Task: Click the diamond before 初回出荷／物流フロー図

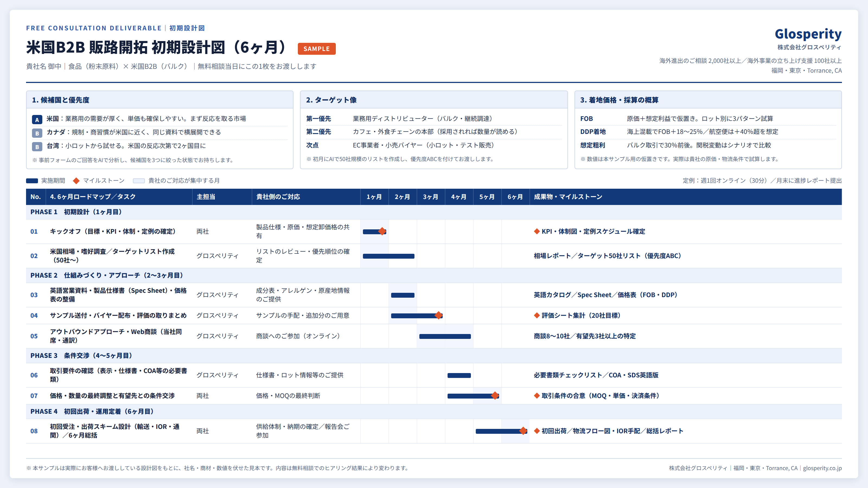Action: [x=537, y=431]
